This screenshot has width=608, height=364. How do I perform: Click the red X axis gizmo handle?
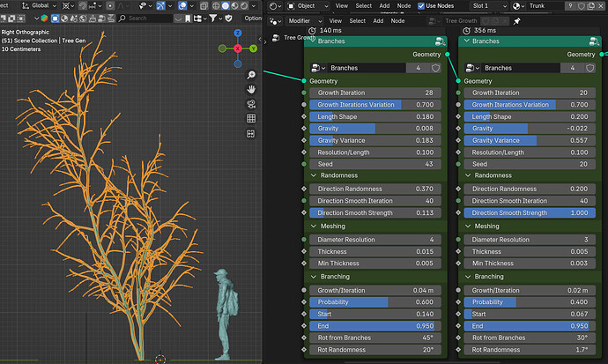click(238, 48)
